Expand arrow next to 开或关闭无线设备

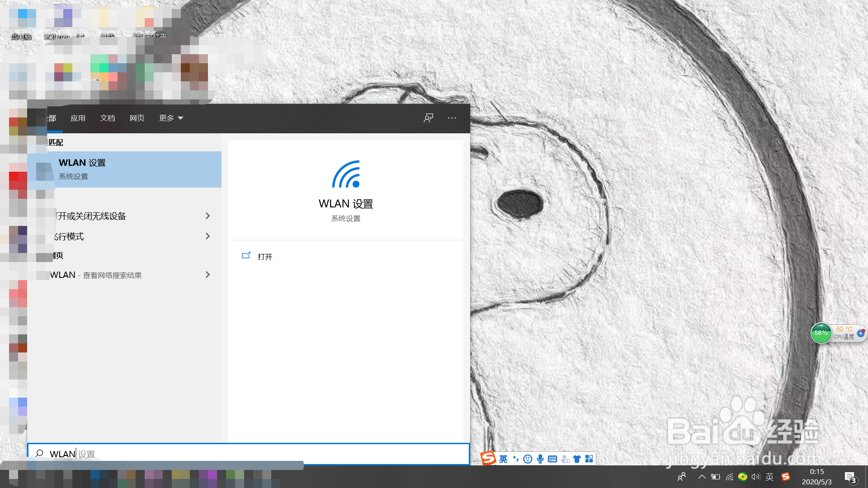pyautogui.click(x=208, y=216)
